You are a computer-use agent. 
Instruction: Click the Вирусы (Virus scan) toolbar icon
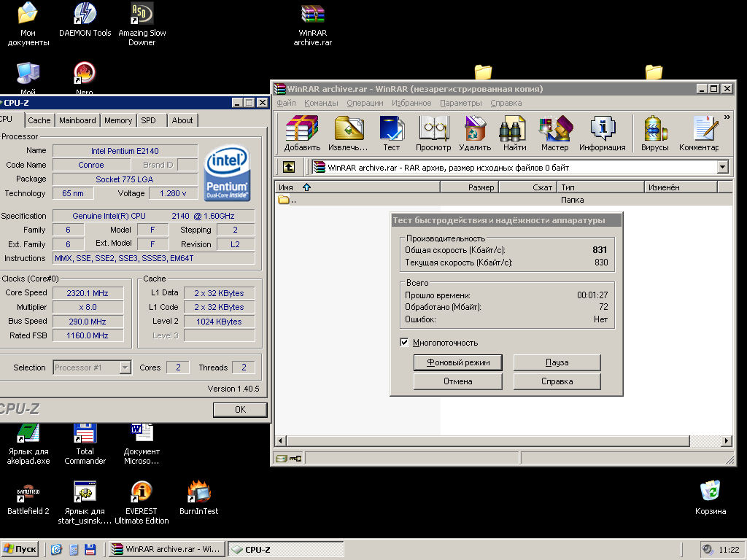click(655, 133)
